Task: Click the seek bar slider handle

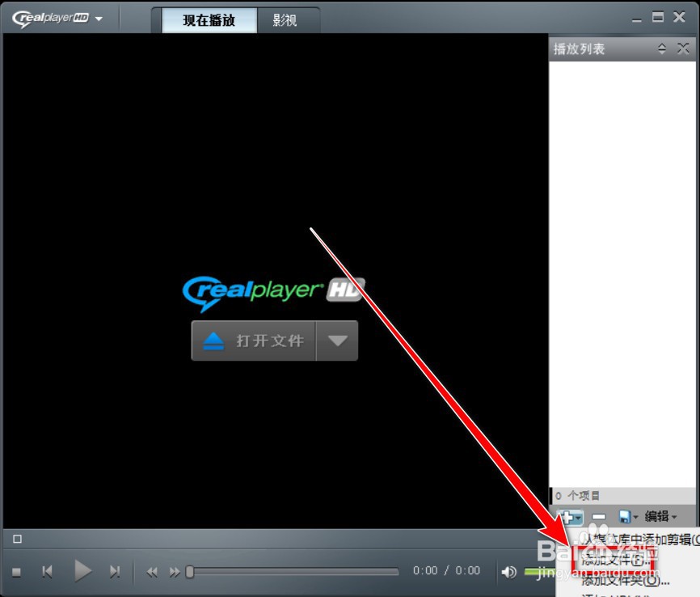Action: [190, 572]
